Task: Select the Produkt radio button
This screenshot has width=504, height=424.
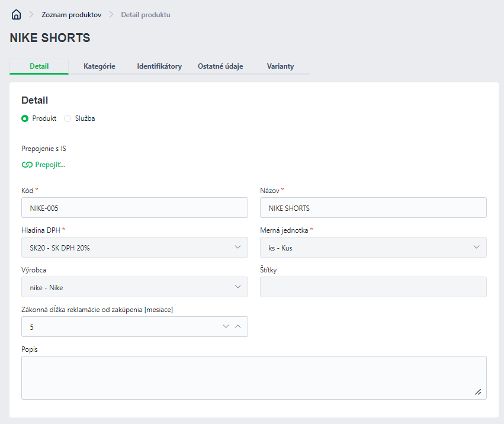Action: click(x=25, y=118)
